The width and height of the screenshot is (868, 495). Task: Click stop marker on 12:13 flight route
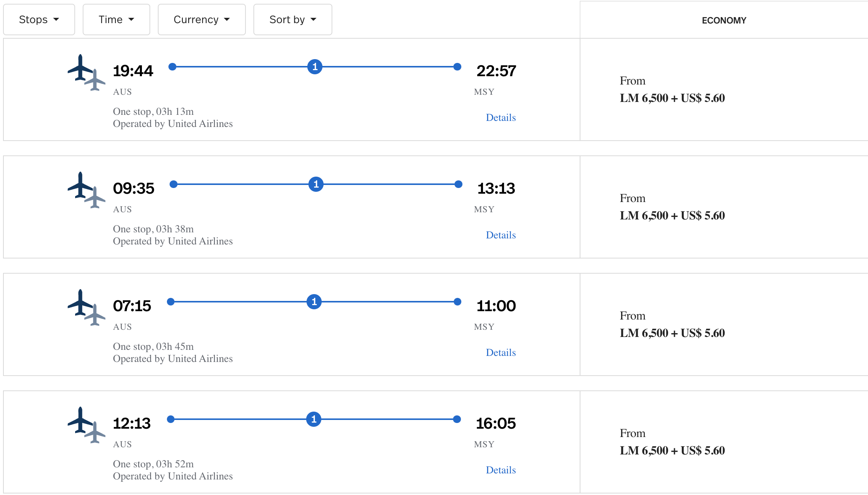pyautogui.click(x=314, y=419)
